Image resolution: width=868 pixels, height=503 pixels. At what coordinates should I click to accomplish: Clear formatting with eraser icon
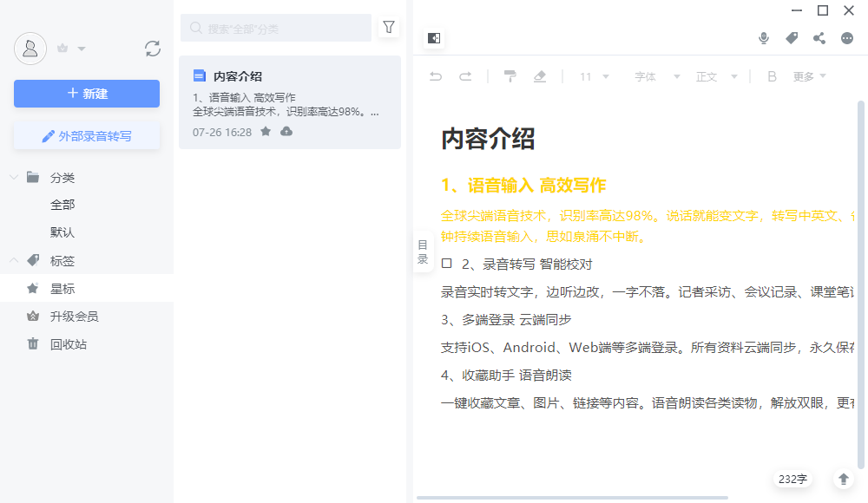coord(540,76)
